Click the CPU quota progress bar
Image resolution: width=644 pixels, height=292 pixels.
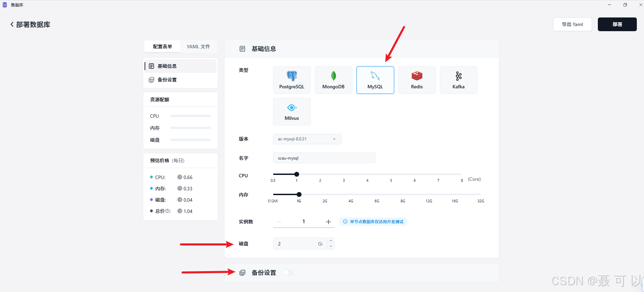[x=191, y=116]
